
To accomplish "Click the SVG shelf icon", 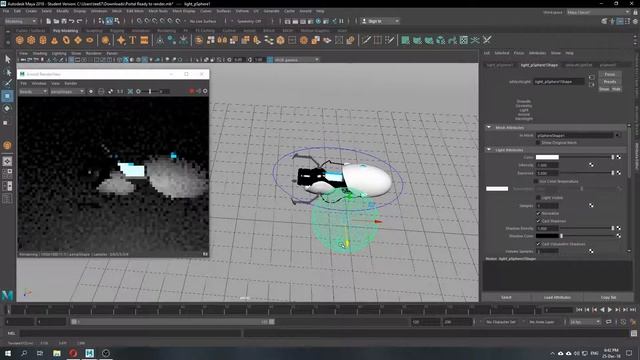I will tap(144, 40).
